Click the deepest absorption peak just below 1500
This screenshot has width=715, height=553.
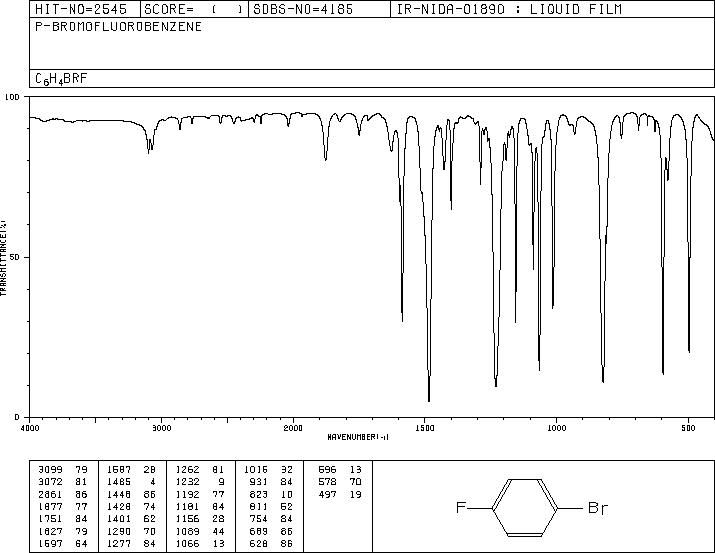tap(429, 400)
